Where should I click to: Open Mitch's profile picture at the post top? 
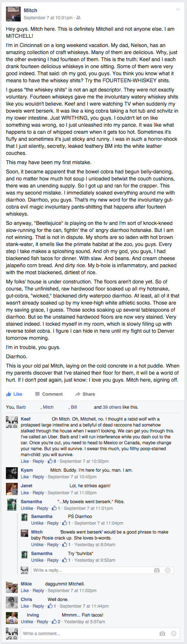(x=13, y=14)
